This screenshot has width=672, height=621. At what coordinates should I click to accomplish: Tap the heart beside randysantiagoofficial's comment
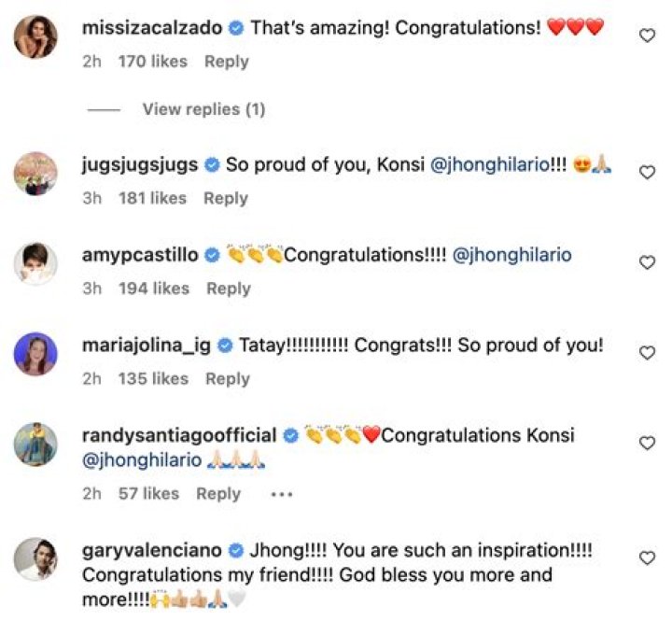click(646, 443)
